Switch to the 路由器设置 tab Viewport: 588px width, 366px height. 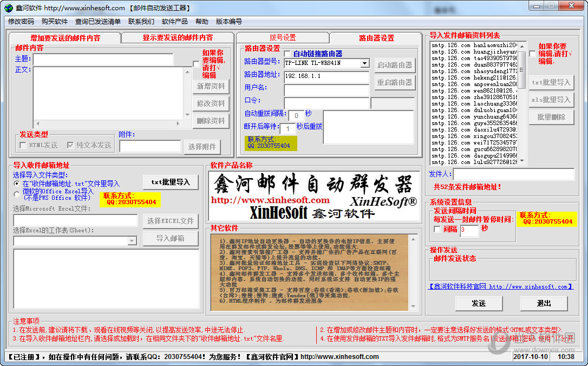376,38
